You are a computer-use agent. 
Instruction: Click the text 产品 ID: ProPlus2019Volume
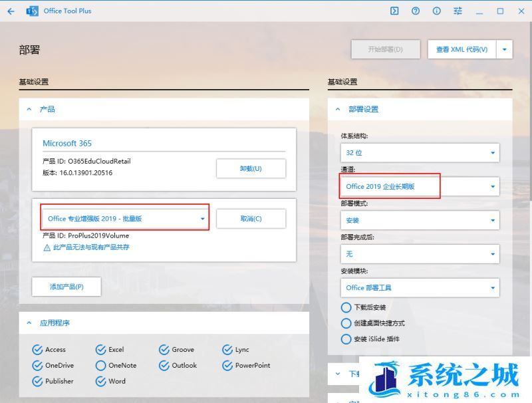coord(86,235)
